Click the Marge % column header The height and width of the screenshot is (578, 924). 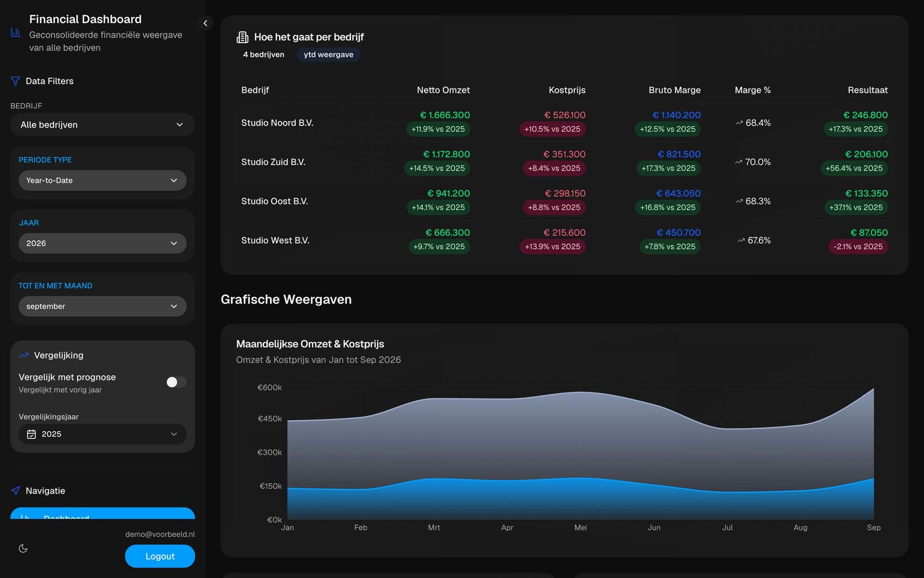753,90
